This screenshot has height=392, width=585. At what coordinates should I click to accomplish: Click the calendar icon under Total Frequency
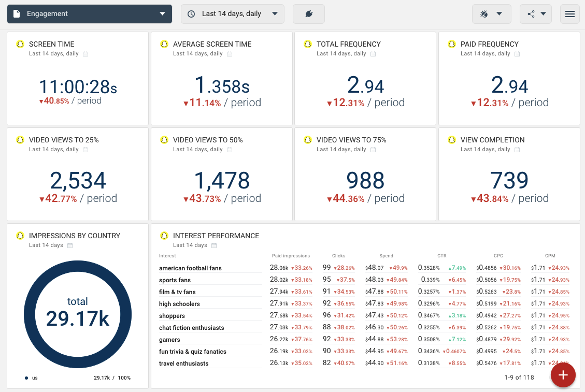click(373, 54)
